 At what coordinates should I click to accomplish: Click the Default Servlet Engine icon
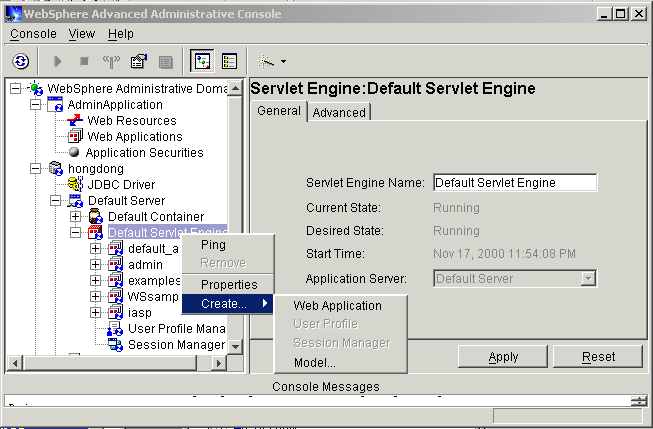pos(95,232)
